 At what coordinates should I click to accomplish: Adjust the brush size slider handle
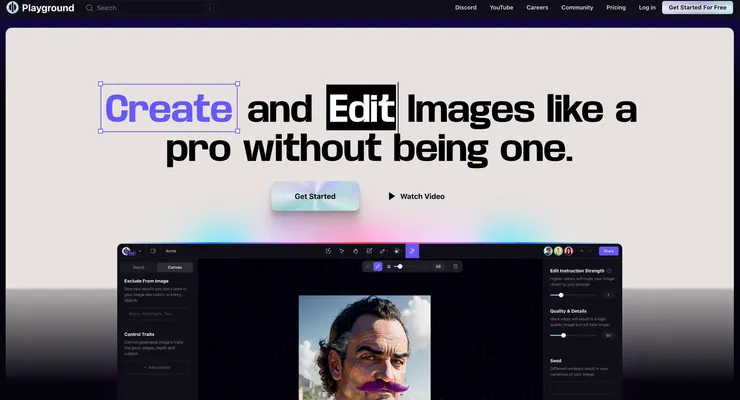click(x=400, y=267)
